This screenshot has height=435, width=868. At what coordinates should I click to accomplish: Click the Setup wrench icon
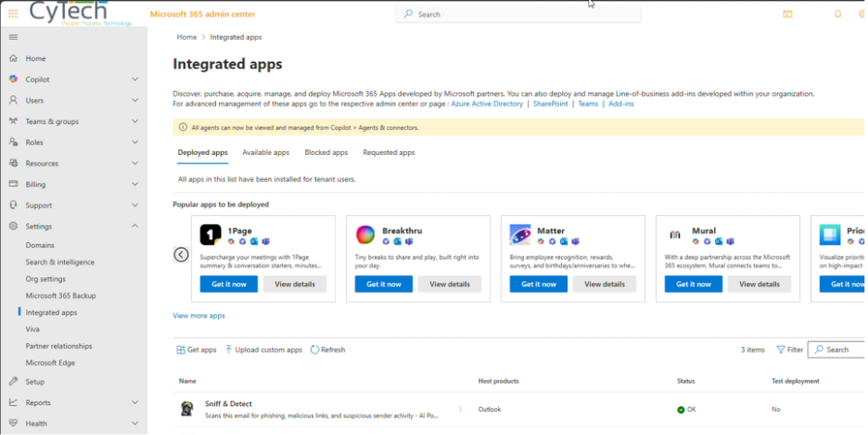point(13,381)
